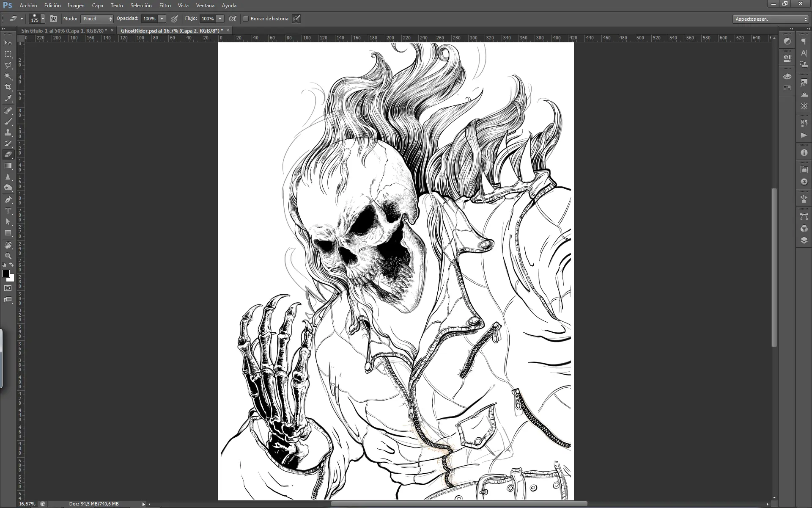Open the Paragraph panel icon
Viewport: 812px width, 508px height.
tap(804, 41)
